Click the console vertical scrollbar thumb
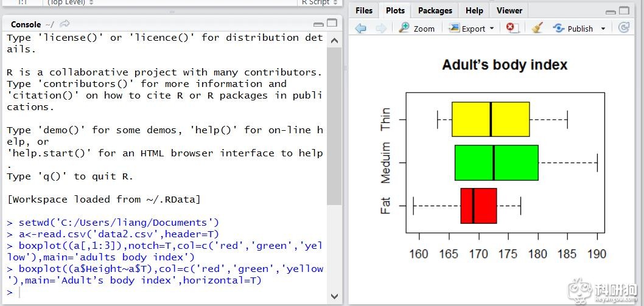This screenshot has width=644, height=306. click(x=334, y=126)
